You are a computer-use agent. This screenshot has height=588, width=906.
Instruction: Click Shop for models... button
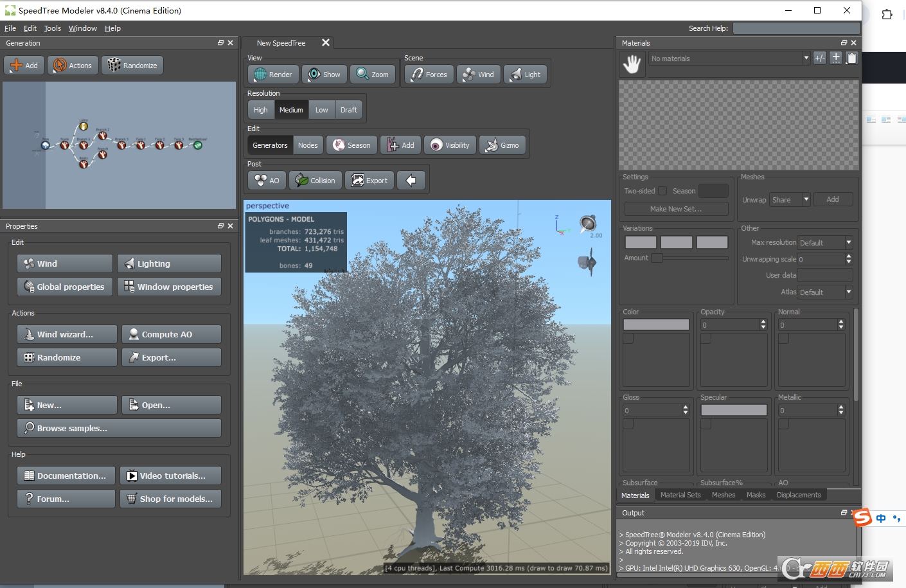(170, 499)
